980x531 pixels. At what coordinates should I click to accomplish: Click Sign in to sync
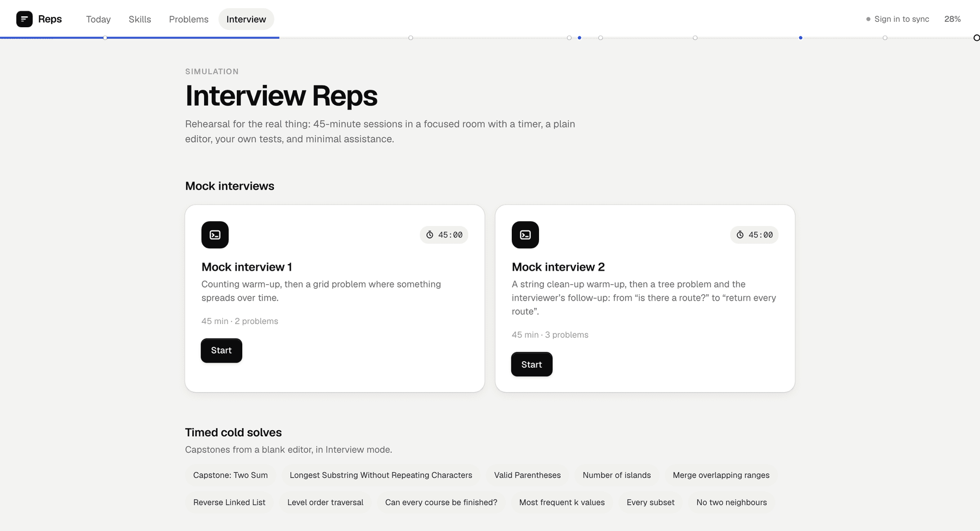(x=897, y=19)
